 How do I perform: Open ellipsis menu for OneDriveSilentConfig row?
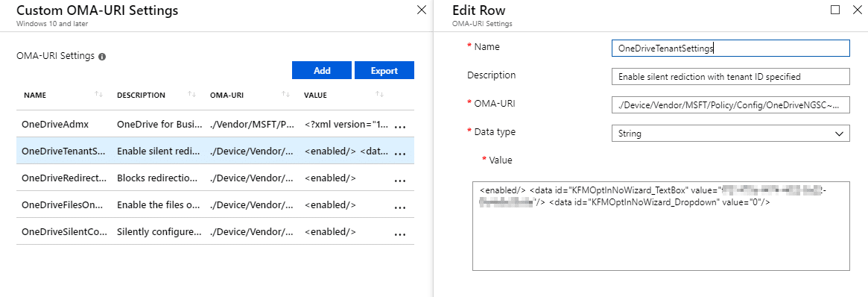[x=399, y=234]
